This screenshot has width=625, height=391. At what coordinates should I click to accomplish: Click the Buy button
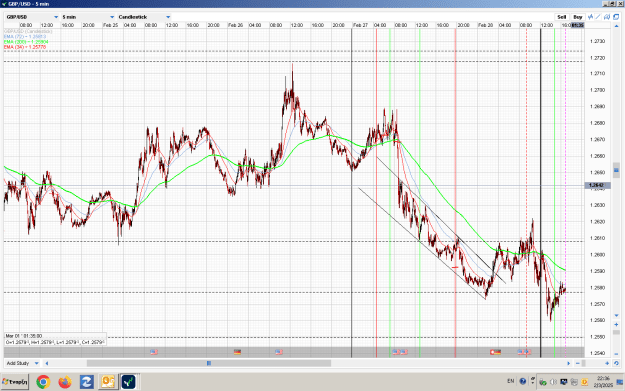578,17
